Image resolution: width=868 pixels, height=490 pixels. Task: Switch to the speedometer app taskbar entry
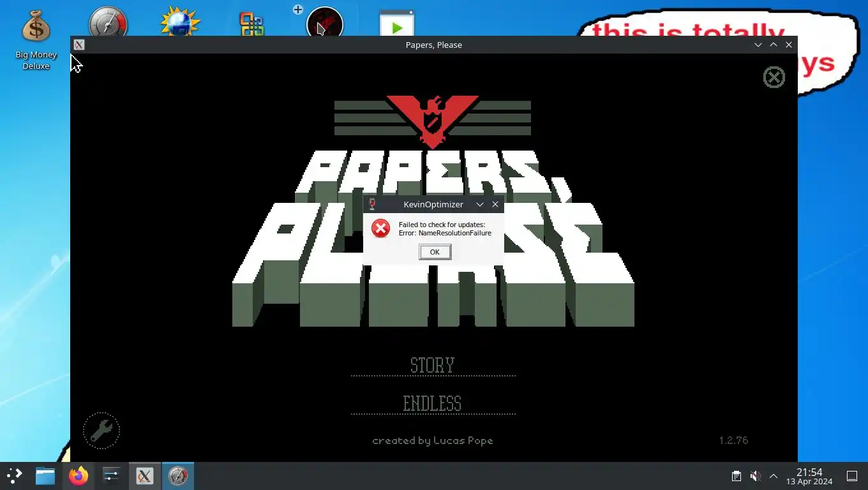(178, 476)
